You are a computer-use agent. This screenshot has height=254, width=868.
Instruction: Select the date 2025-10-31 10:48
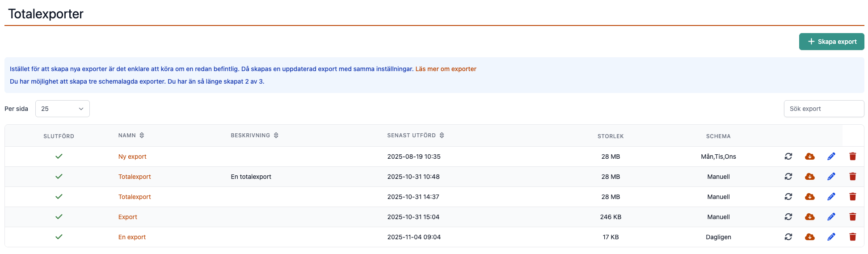coord(413,177)
